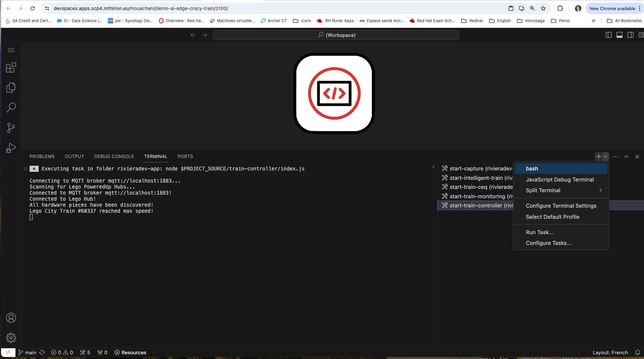Show the 5 running tasks indicator
The height and width of the screenshot is (359, 644).
(85, 352)
